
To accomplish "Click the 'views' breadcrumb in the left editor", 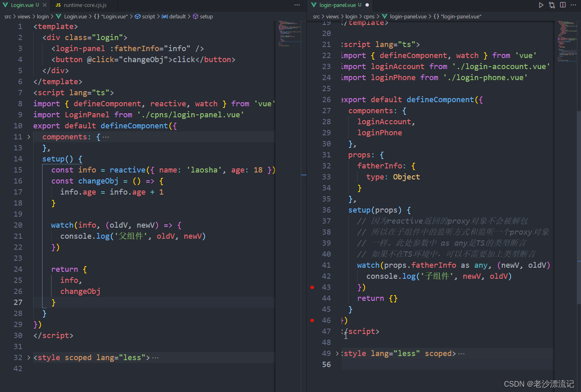I will click(24, 16).
